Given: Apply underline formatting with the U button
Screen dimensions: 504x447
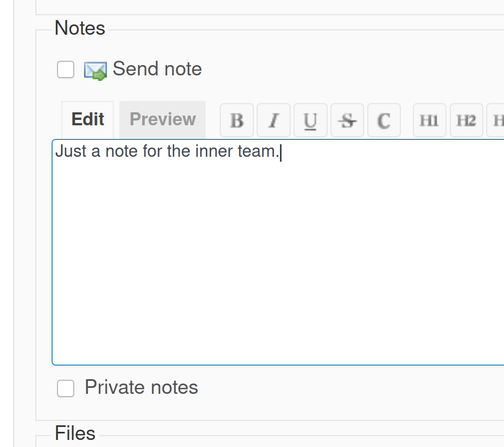Looking at the screenshot, I should pos(310,120).
